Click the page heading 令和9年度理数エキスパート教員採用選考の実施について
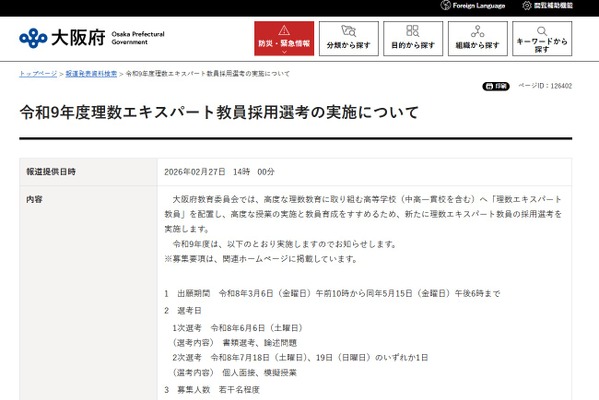Viewport: 599px width, 400px height. coord(219,112)
